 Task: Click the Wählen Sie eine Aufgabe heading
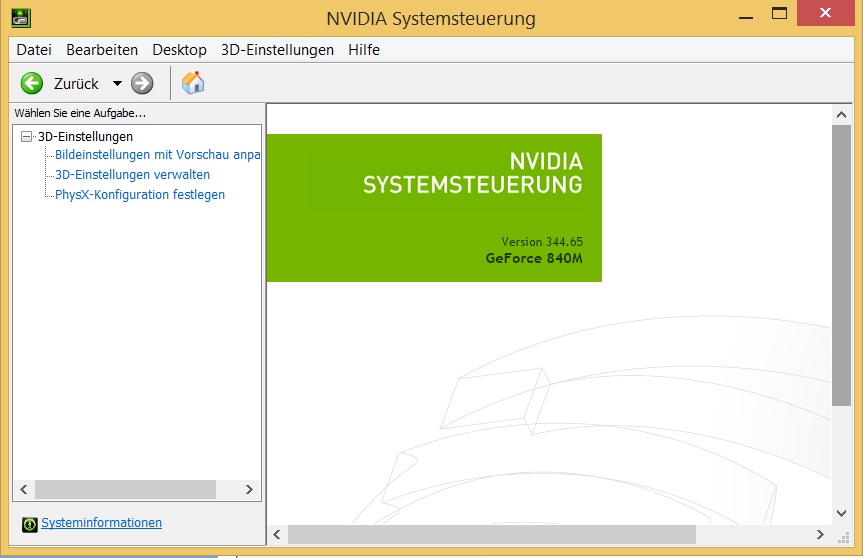click(80, 113)
